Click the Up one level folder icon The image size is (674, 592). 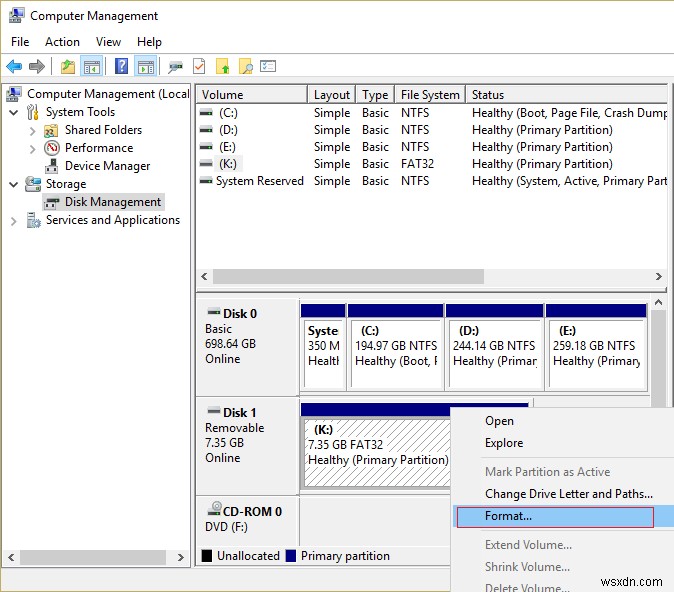(x=67, y=67)
